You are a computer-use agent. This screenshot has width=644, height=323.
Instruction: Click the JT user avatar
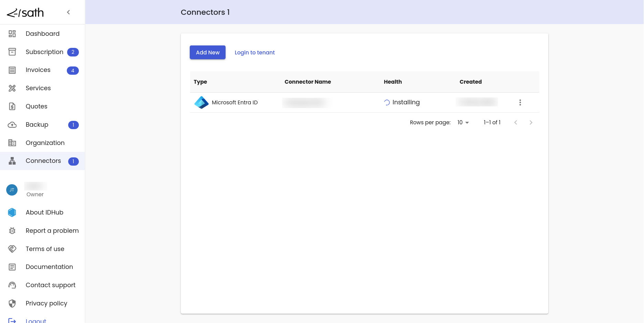click(x=12, y=190)
